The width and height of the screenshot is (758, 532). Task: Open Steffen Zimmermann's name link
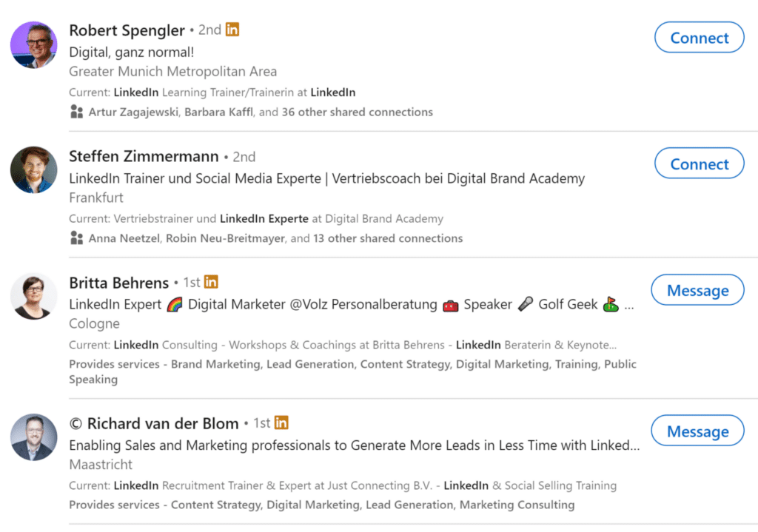click(144, 157)
